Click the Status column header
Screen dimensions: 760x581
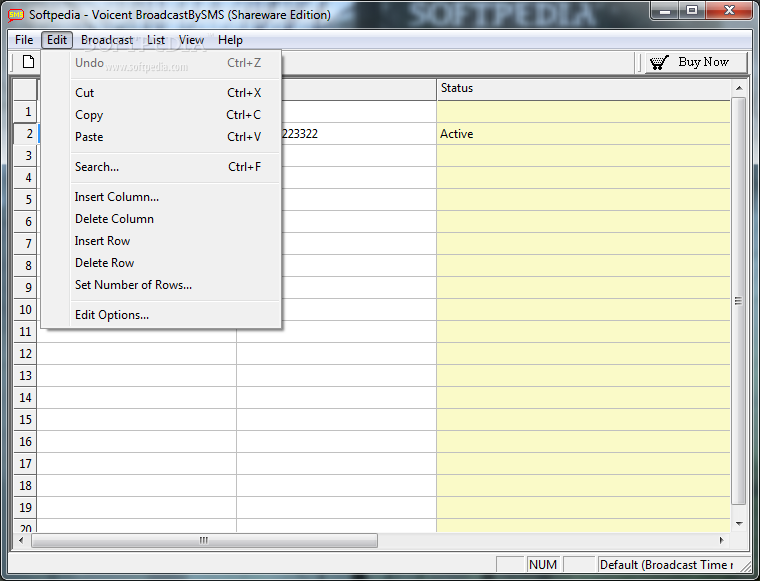click(583, 89)
